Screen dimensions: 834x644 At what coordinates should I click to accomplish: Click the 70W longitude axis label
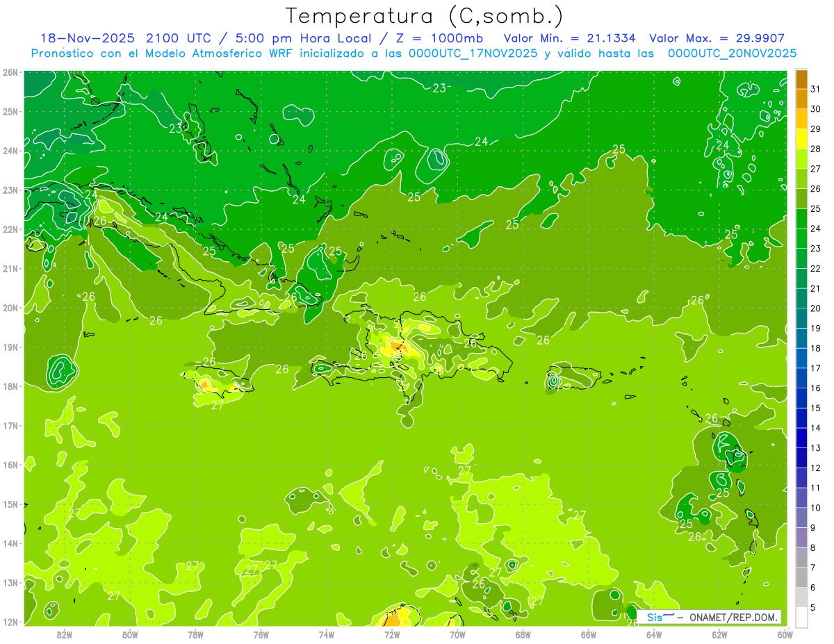coord(457,634)
